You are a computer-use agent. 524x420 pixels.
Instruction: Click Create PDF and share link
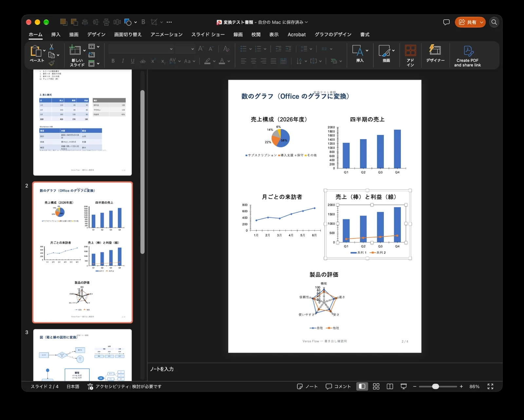pos(467,56)
